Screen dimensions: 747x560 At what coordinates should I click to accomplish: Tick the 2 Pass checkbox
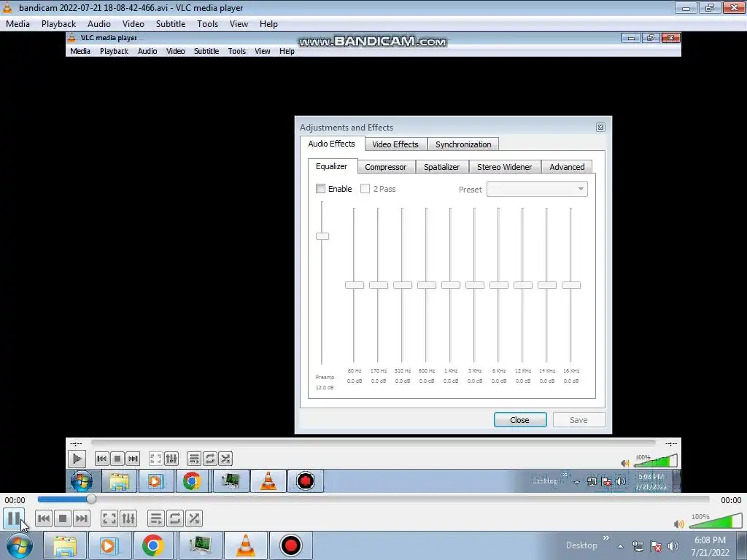coord(365,189)
